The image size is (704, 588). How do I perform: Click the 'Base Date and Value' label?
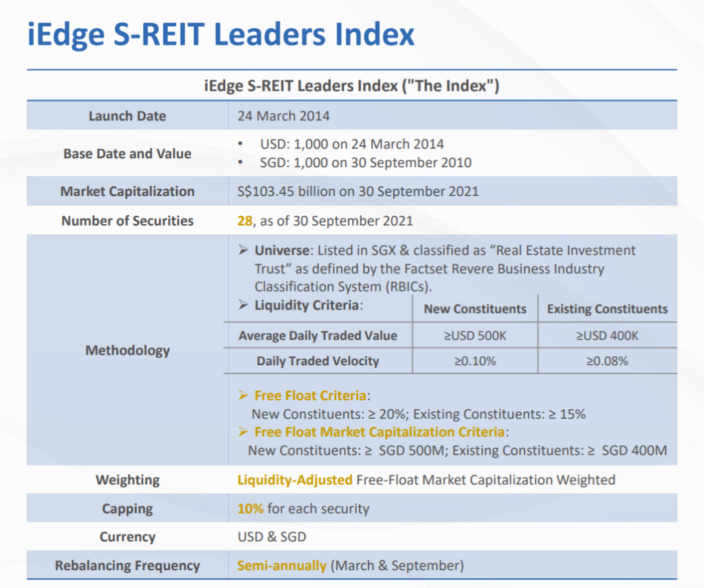tap(127, 153)
